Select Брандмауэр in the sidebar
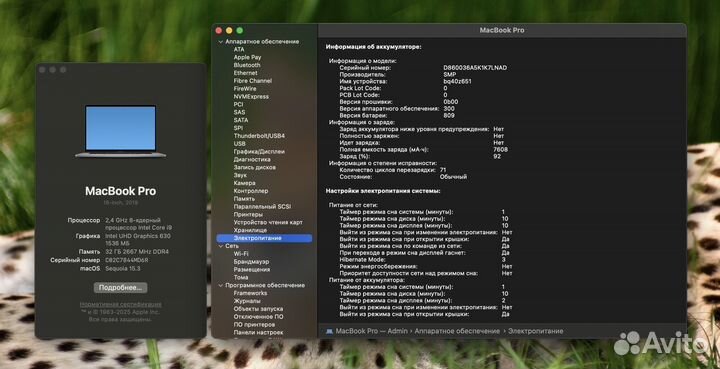The height and width of the screenshot is (369, 720). (251, 262)
